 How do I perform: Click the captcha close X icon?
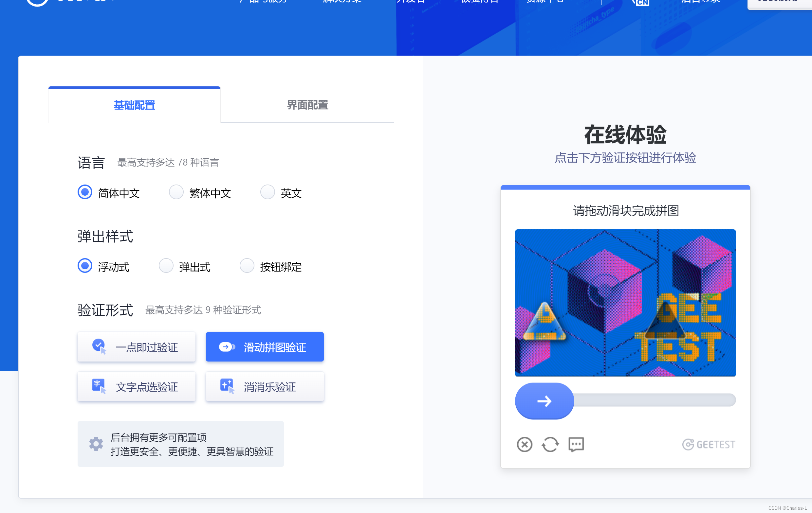coord(524,445)
